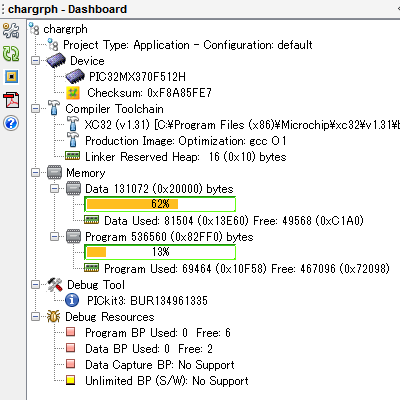400x400 pixels.
Task: Collapse the Compiler Toolchain node
Action: click(35, 109)
